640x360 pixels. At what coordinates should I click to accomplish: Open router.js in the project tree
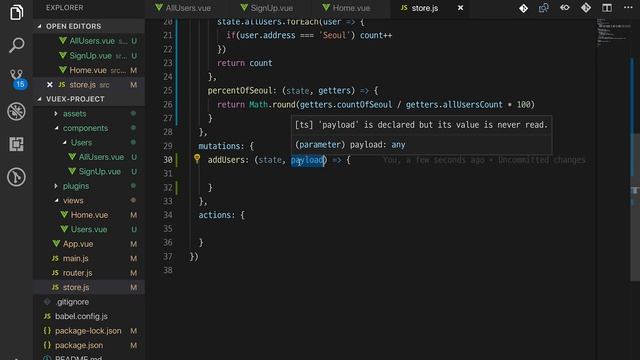(78, 273)
